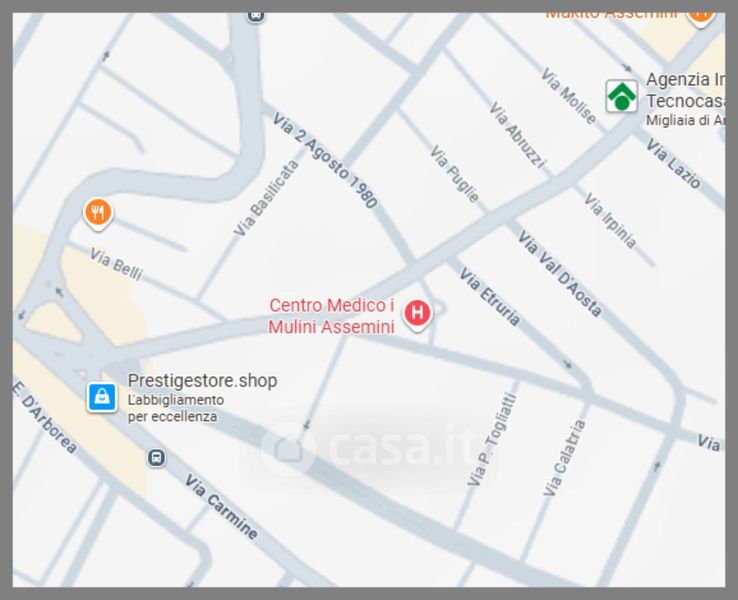Screen dimensions: 738x600
Task: Click the Via Belli street label
Action: tap(116, 264)
